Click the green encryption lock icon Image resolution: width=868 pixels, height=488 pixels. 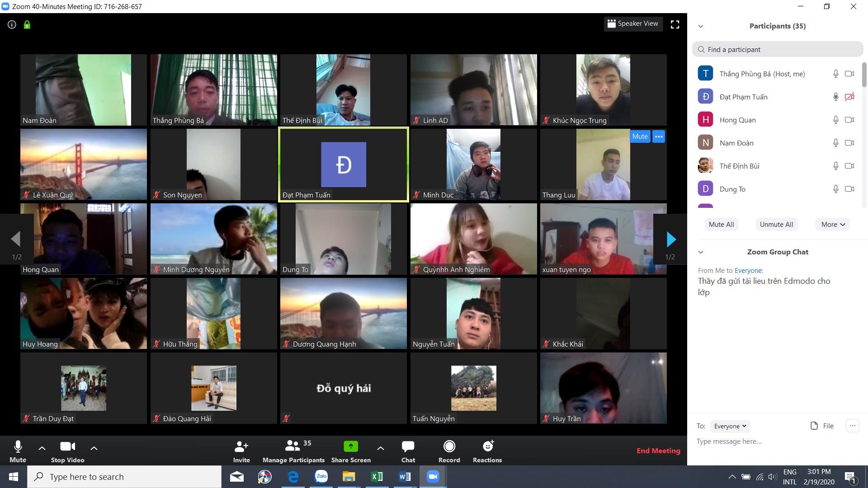[27, 25]
